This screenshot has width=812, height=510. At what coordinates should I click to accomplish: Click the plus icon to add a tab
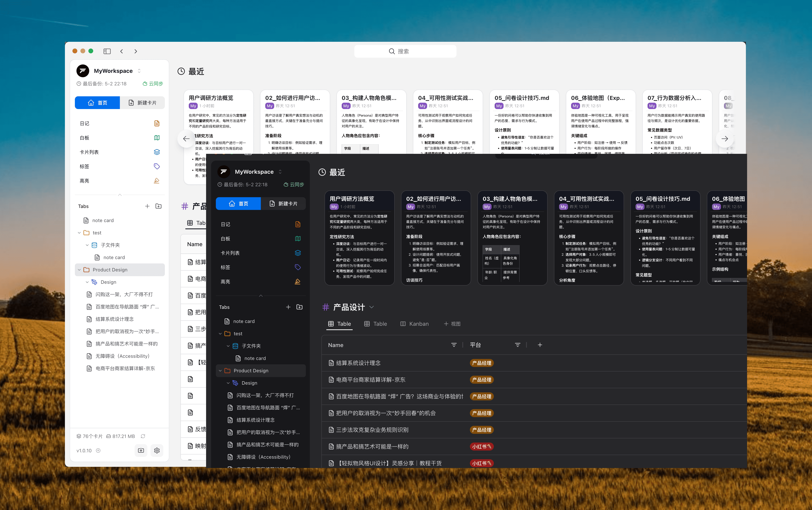pyautogui.click(x=288, y=307)
